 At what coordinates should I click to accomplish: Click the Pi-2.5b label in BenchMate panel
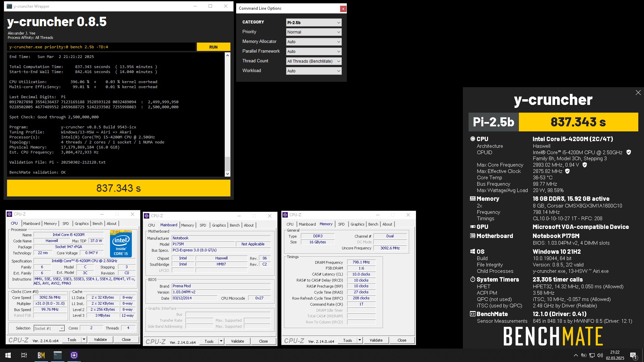[493, 122]
